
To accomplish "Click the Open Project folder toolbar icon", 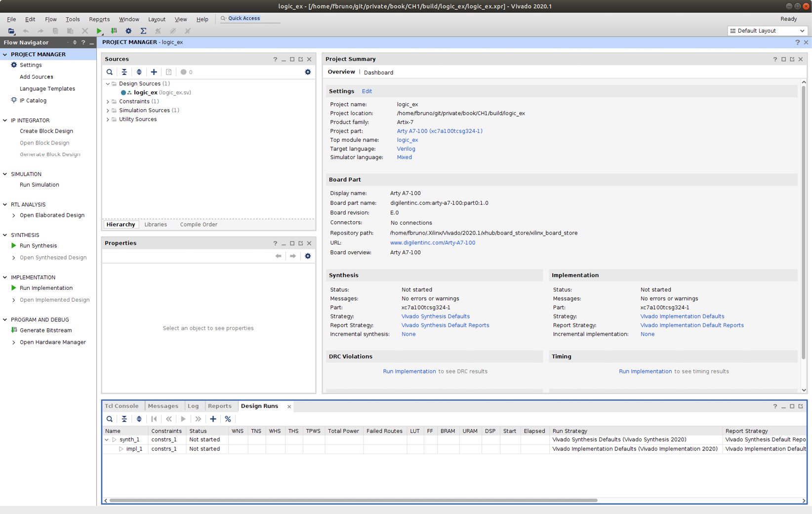I will [11, 31].
